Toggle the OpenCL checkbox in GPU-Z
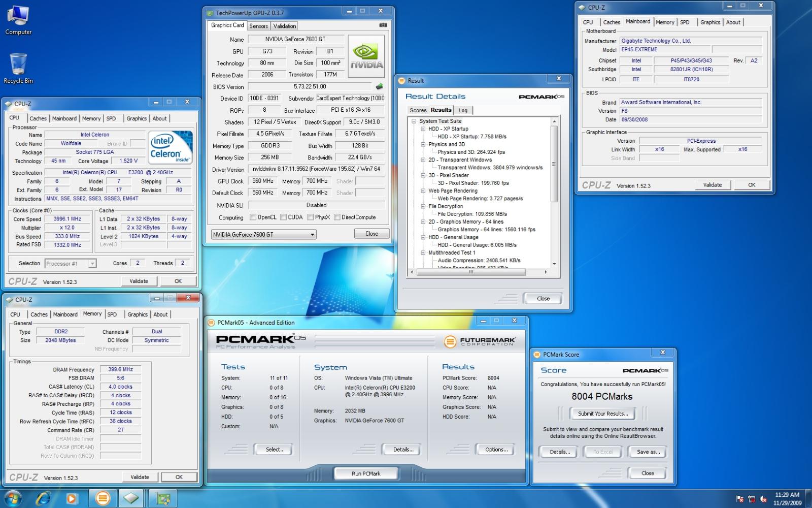 253,217
